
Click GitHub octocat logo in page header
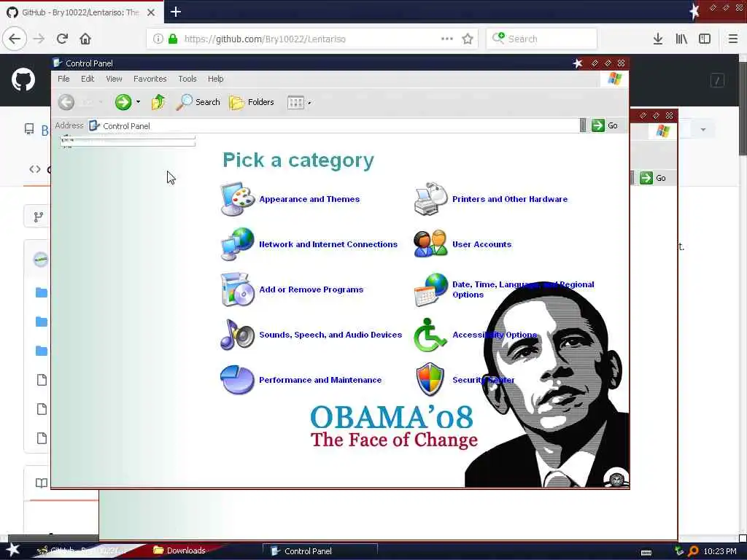23,79
